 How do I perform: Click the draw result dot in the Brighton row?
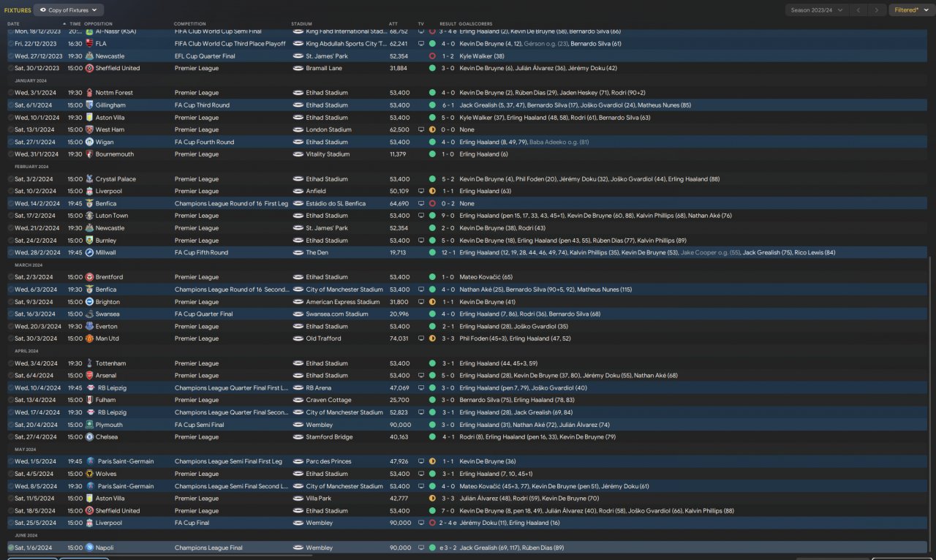(x=432, y=302)
